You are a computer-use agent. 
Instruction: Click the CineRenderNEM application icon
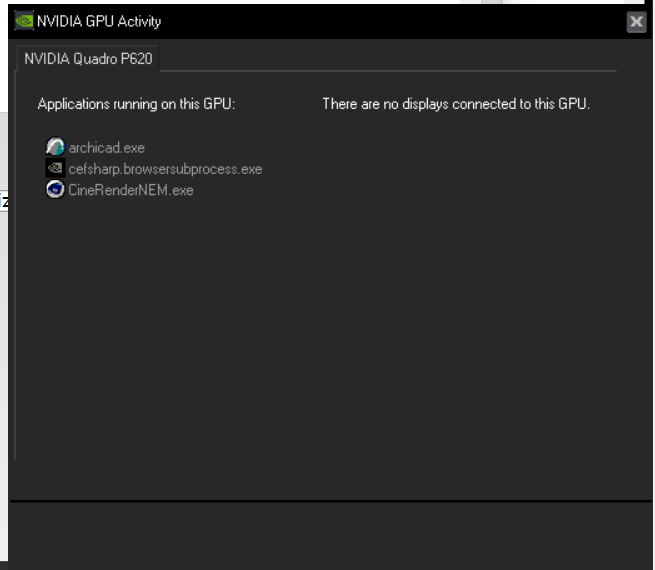[x=55, y=190]
